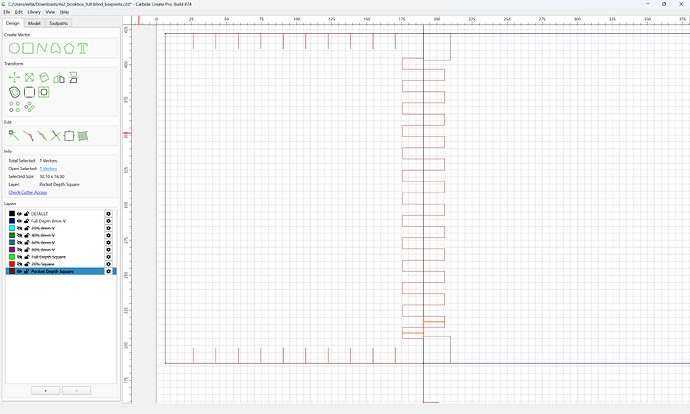Screen dimensions: 690x414
Task: Switch to the Toolpaths tab
Action: click(x=58, y=23)
